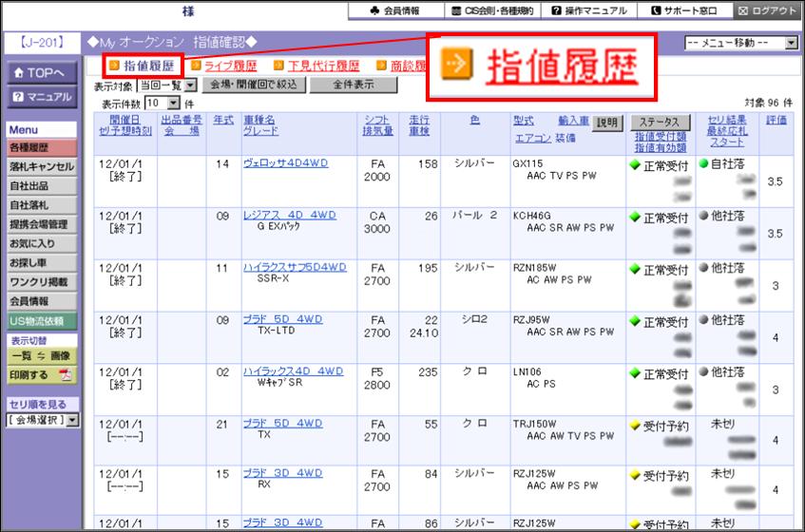Open プラド 3D 4WD RX link
This screenshot has height=532, width=805.
(x=283, y=473)
